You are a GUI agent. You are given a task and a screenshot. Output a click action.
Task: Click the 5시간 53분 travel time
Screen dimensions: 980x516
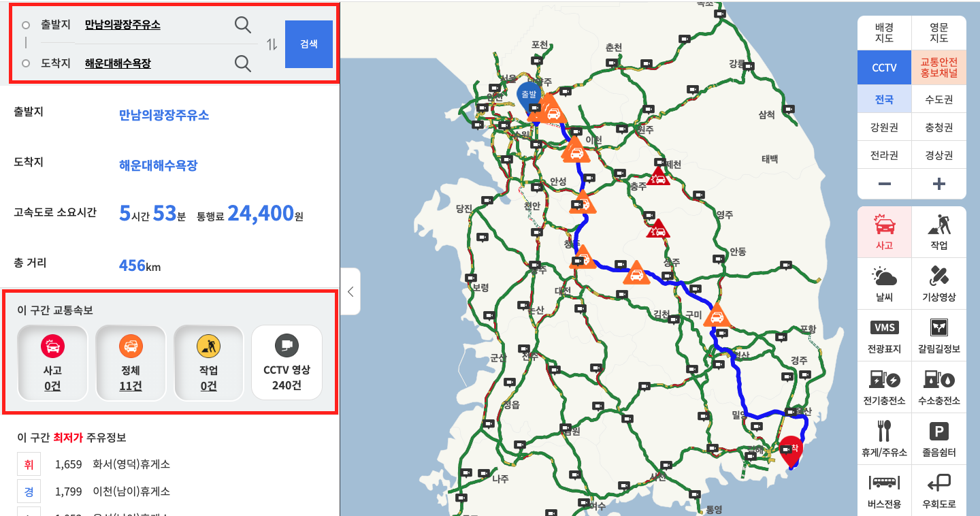click(152, 213)
